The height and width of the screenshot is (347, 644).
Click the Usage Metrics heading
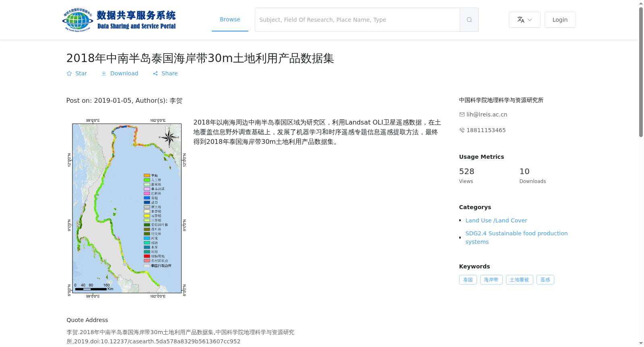pos(481,157)
